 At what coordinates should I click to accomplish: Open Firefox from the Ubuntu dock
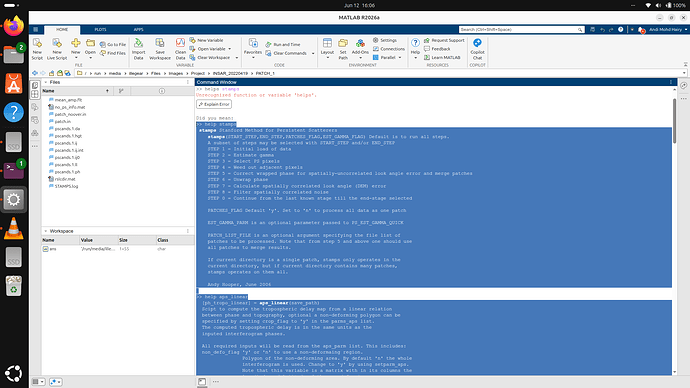click(x=14, y=26)
